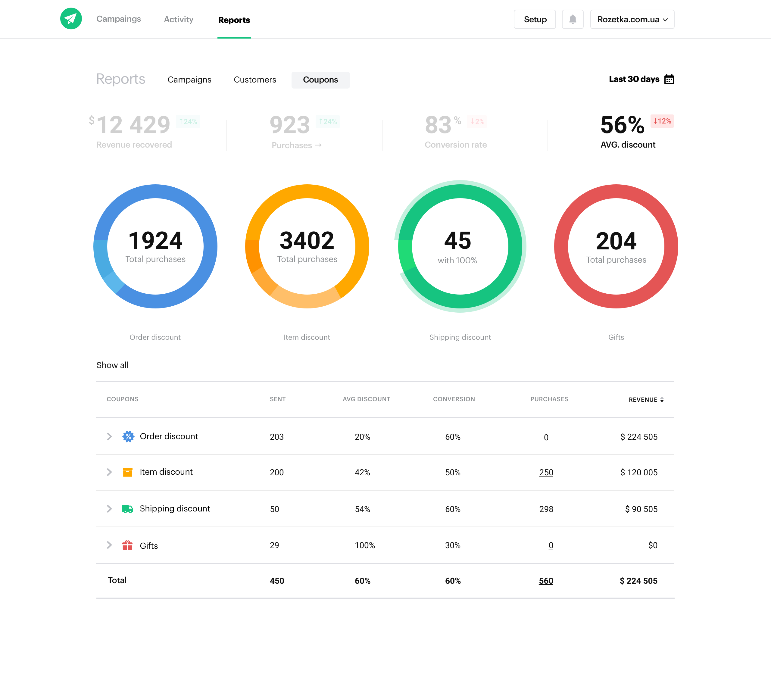Open the Rozetka.com.ua account dropdown
The height and width of the screenshot is (700, 771).
point(632,20)
